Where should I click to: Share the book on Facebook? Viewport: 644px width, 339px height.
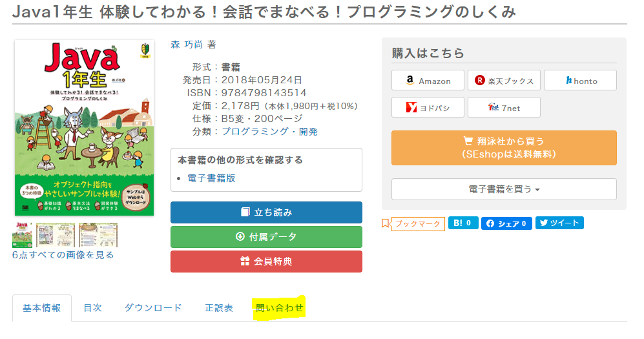coord(506,223)
